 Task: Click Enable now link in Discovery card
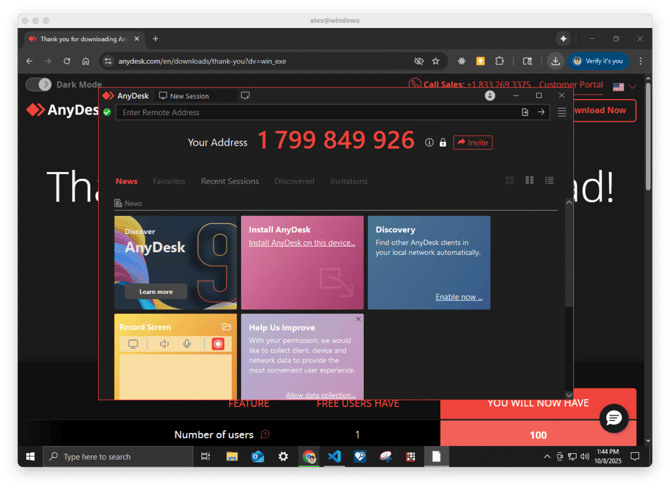(x=459, y=297)
